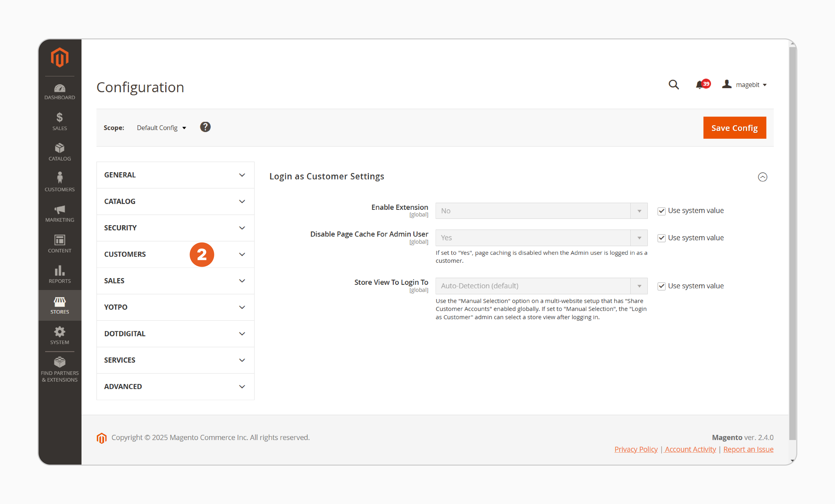The image size is (835, 504).
Task: Click the scope help question mark icon
Action: tap(205, 127)
